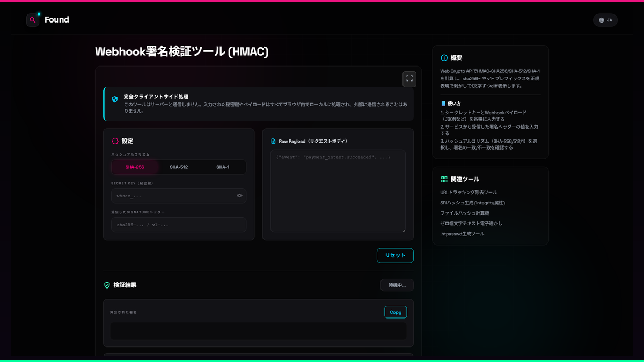644x362 pixels.
Task: Open the ゼロ幅文字テキスト電子透かし link
Action: [x=471, y=223]
